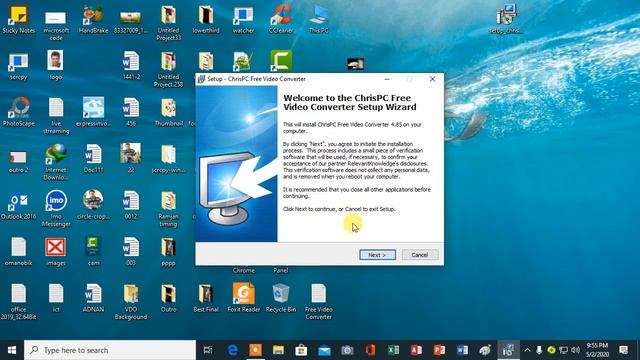Image resolution: width=640 pixels, height=360 pixels.
Task: Select the Free Video Converter desktop file
Action: point(318,302)
